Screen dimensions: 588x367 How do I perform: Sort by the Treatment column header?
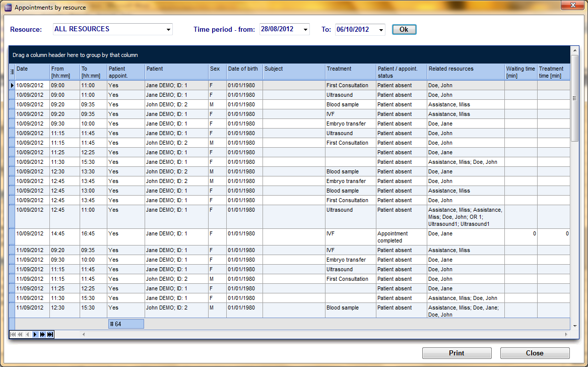[351, 72]
